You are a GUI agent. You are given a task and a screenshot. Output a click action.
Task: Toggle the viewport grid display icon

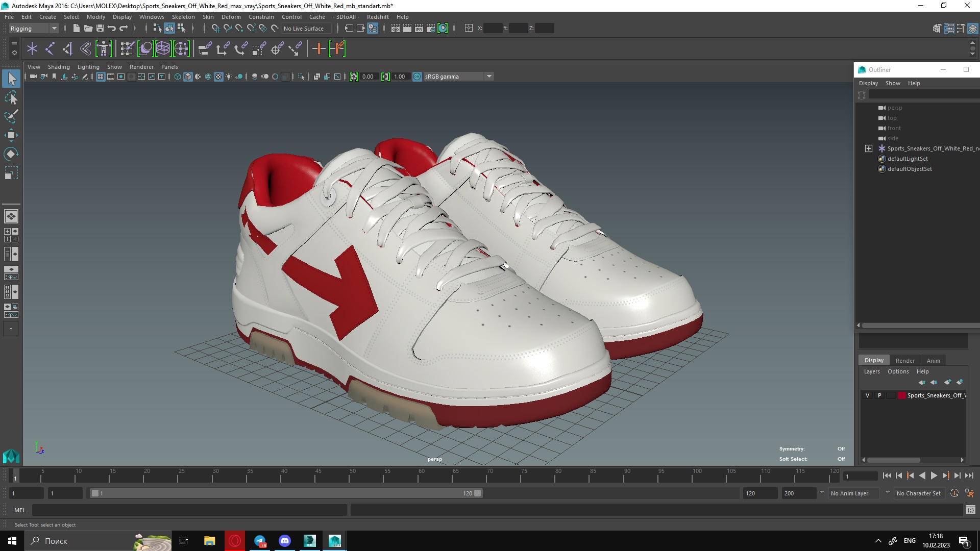click(x=101, y=77)
